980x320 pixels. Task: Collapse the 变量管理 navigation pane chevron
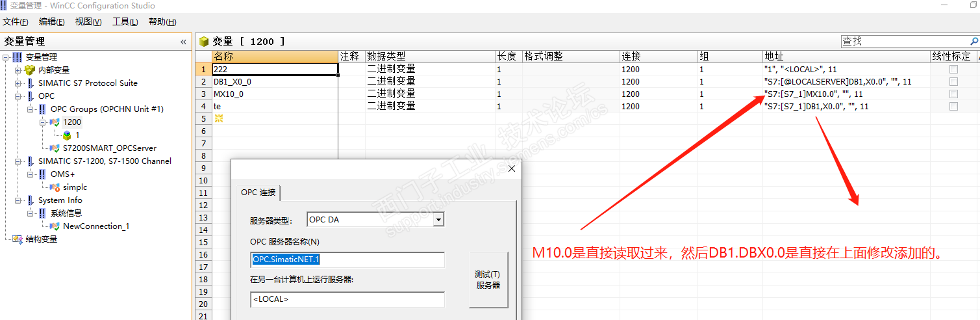click(x=183, y=42)
